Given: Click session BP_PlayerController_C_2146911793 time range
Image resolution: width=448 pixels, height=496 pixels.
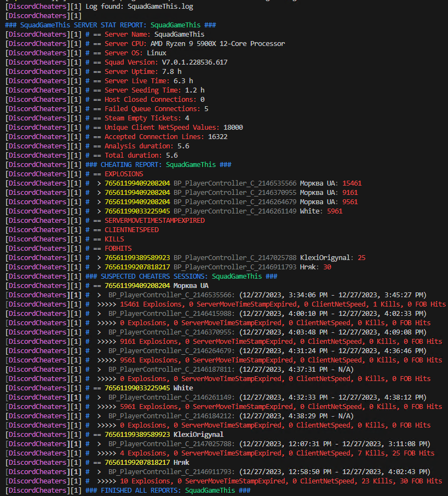Looking at the screenshot, I should tap(335, 472).
